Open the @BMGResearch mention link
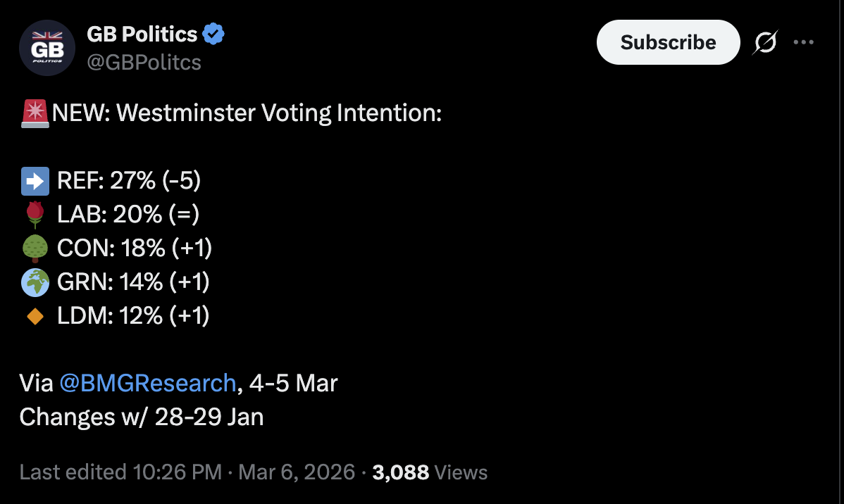Screen dimensions: 844x504 (x=148, y=383)
